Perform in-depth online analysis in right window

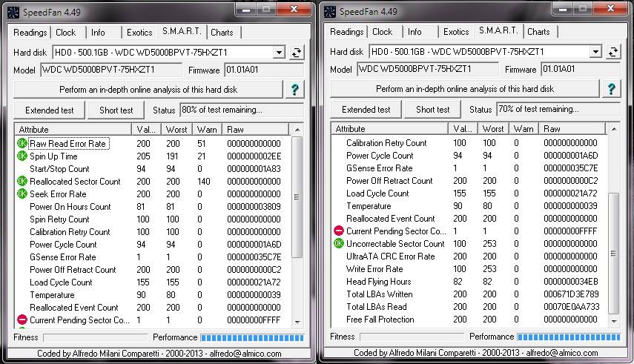(x=465, y=89)
